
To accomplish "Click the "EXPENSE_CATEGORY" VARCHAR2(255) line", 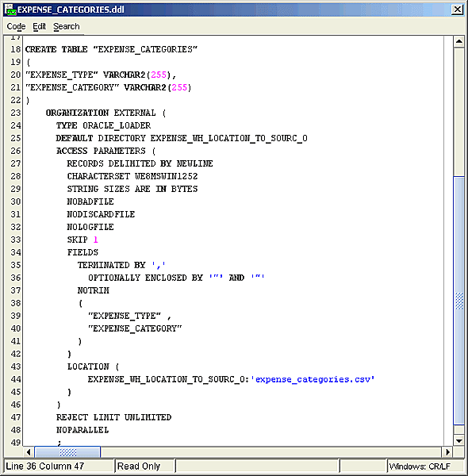I will (108, 87).
